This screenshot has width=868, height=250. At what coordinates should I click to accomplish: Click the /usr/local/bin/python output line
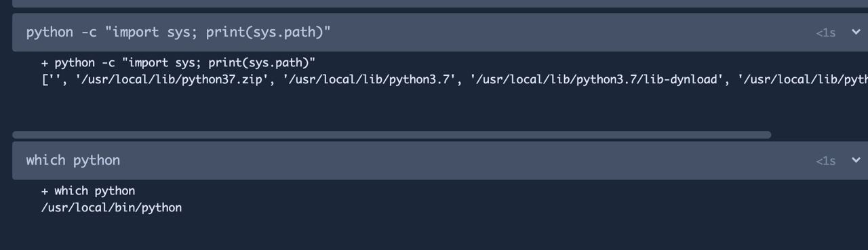(x=111, y=207)
